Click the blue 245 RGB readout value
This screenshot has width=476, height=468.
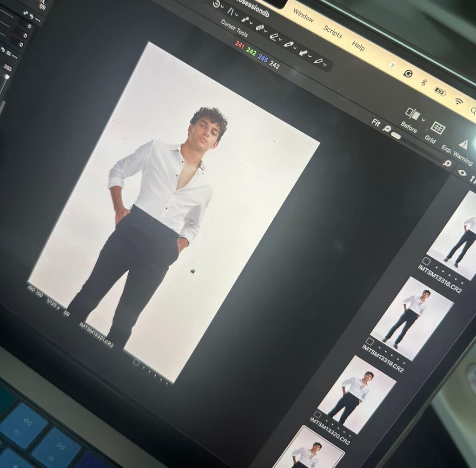coord(263,58)
